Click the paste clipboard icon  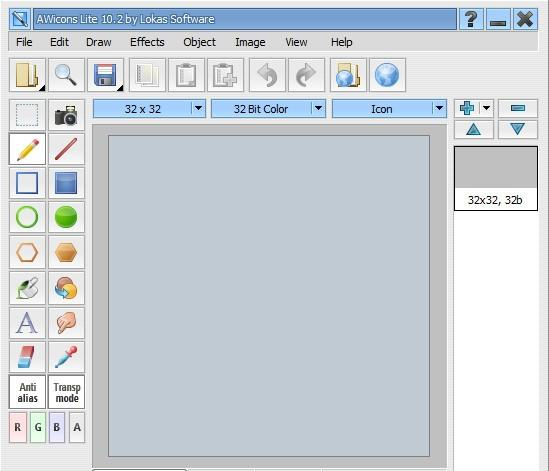(186, 75)
